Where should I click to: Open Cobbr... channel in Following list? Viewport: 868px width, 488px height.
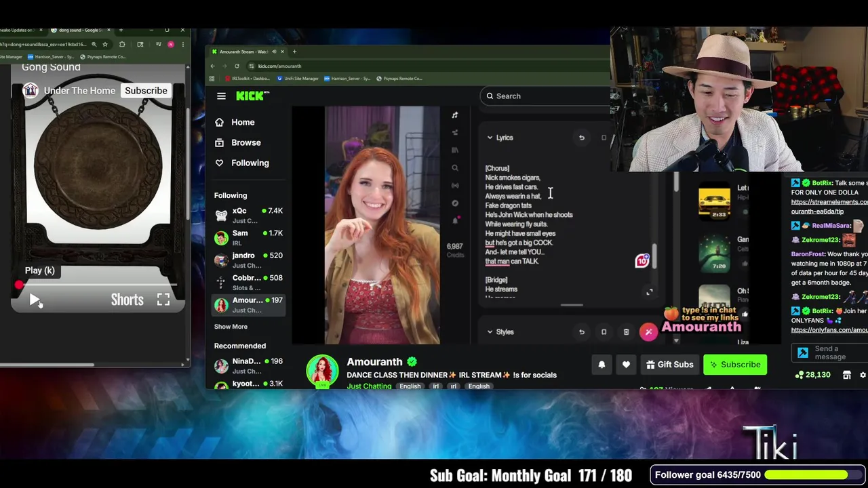(248, 283)
